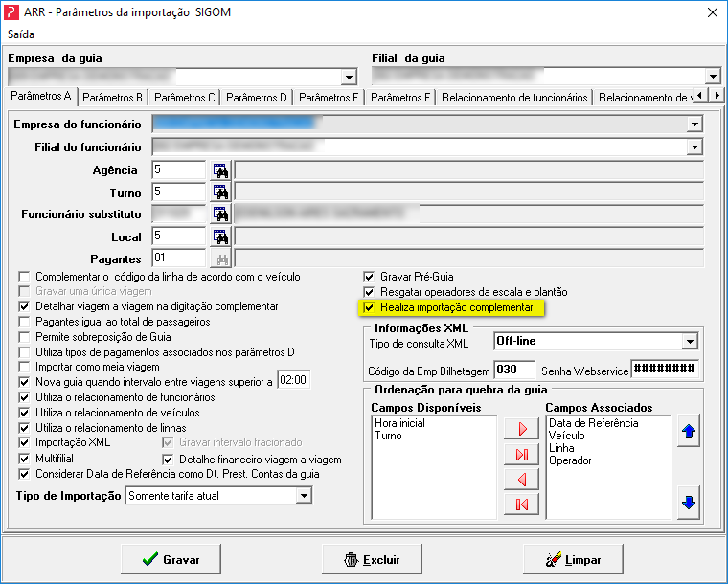Viewport: 728px width, 584px height.
Task: Click the Senha Webservice password field
Action: 665,369
